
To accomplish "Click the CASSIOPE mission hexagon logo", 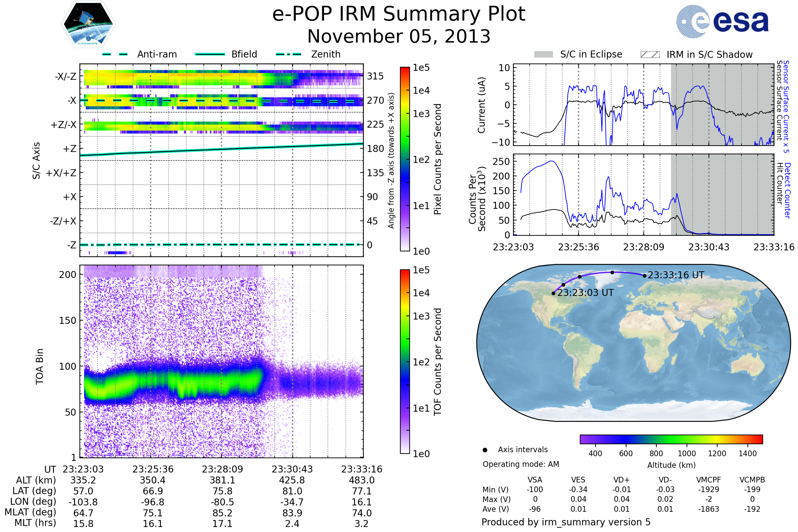I will (x=88, y=24).
